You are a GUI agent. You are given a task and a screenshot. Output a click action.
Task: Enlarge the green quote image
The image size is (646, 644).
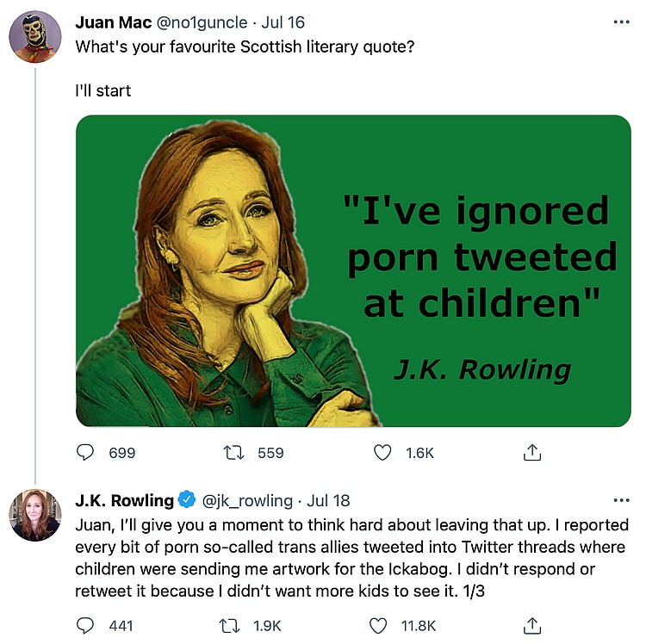353,270
